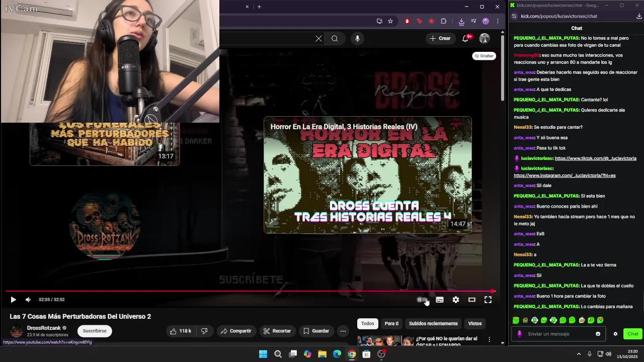Image resolution: width=644 pixels, height=362 pixels.
Task: Open Microsoft Edge from taskbar
Action: pyautogui.click(x=337, y=354)
